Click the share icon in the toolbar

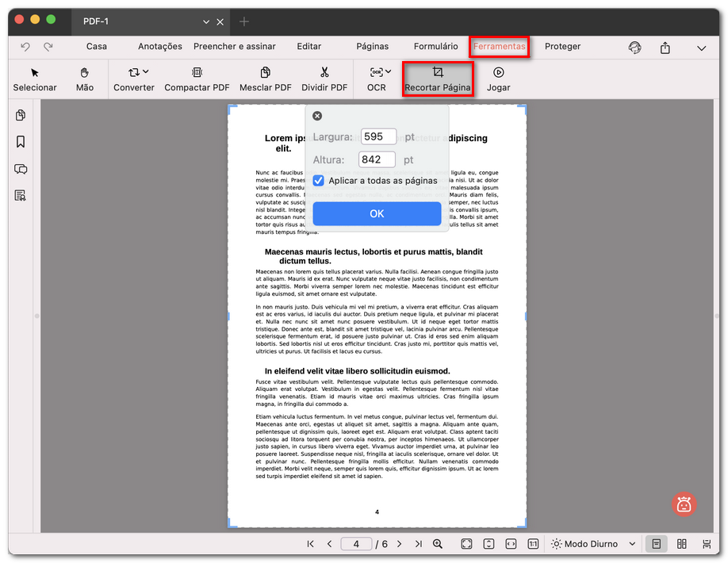(x=665, y=48)
